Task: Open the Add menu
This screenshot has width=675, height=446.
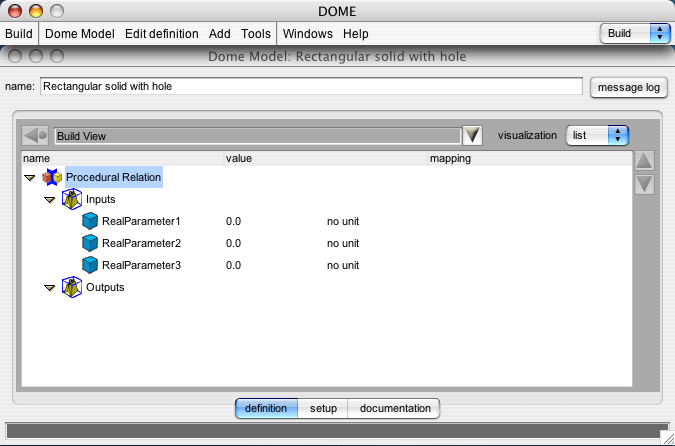Action: pyautogui.click(x=220, y=34)
